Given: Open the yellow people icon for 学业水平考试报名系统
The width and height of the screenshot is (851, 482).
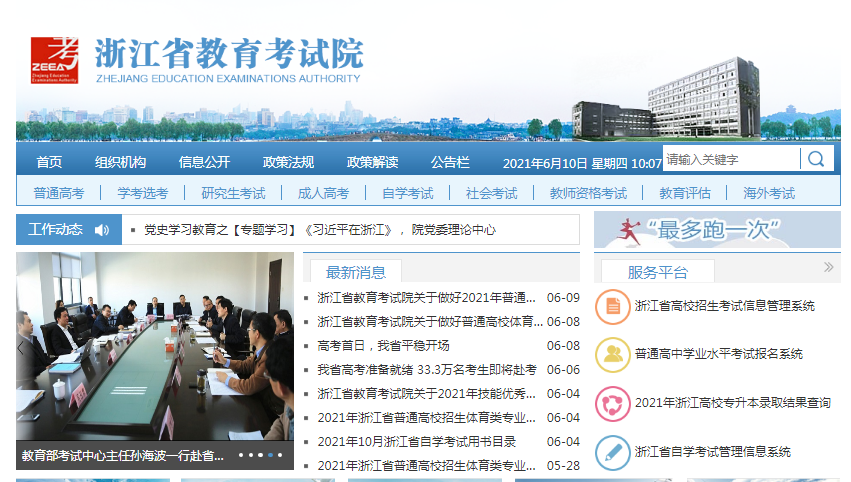Looking at the screenshot, I should (x=612, y=354).
